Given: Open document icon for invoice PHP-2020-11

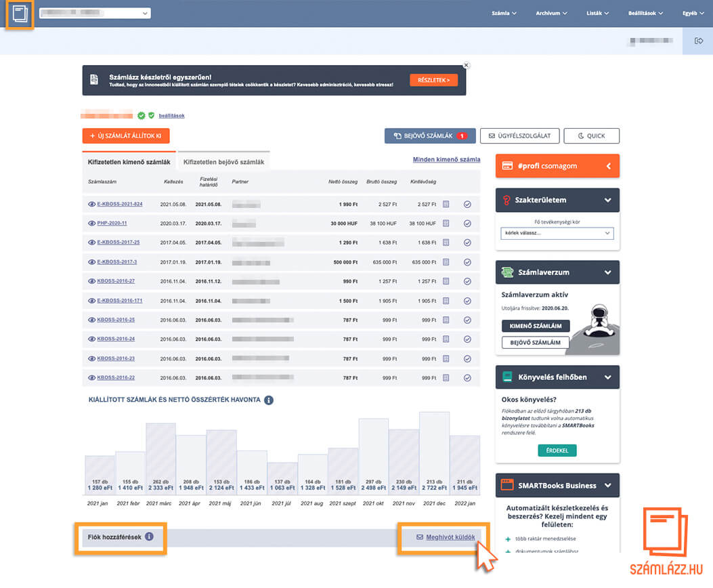Looking at the screenshot, I should 446,223.
